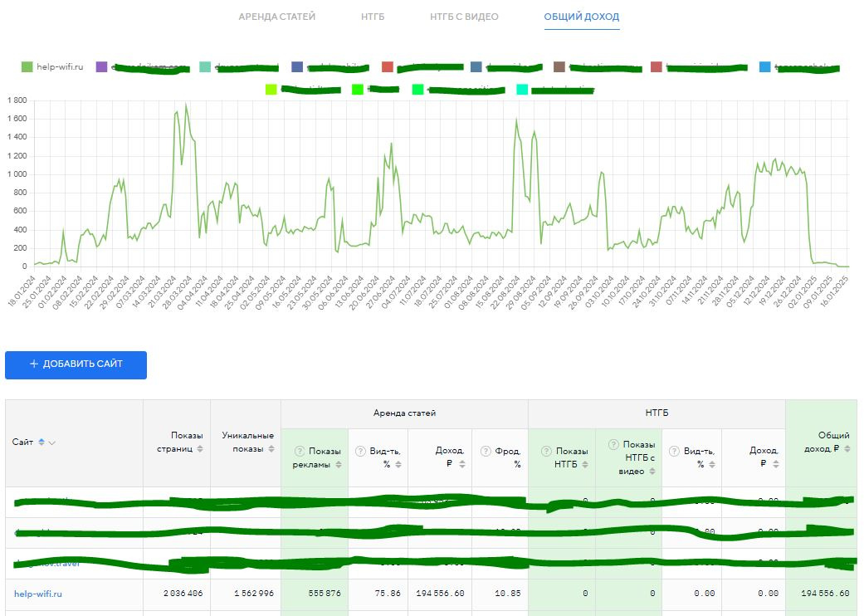Click the purple legend color swatch
Image resolution: width=864 pixels, height=616 pixels.
click(x=101, y=66)
